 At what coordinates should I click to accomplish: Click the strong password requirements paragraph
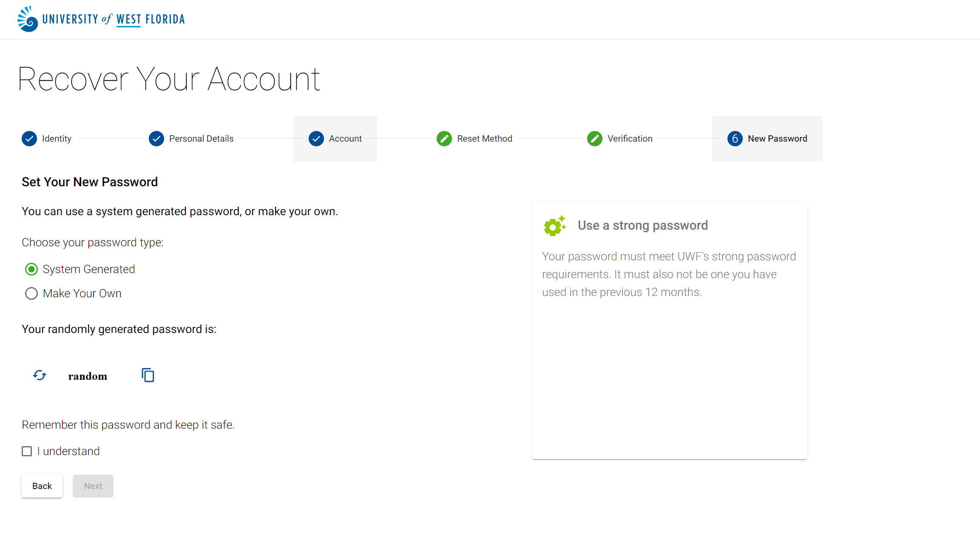pos(669,274)
